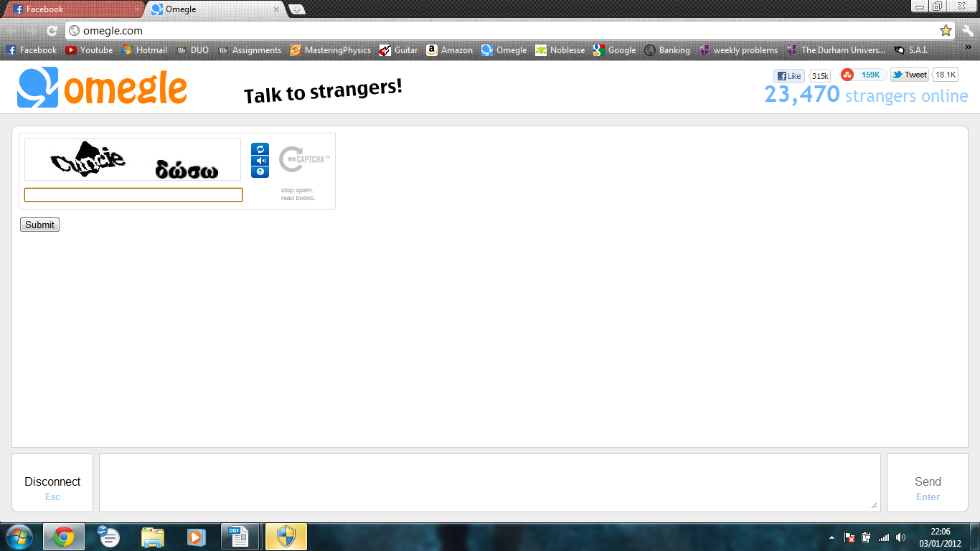The image size is (980, 551).
Task: Open the Youtube bookmark
Action: click(89, 50)
